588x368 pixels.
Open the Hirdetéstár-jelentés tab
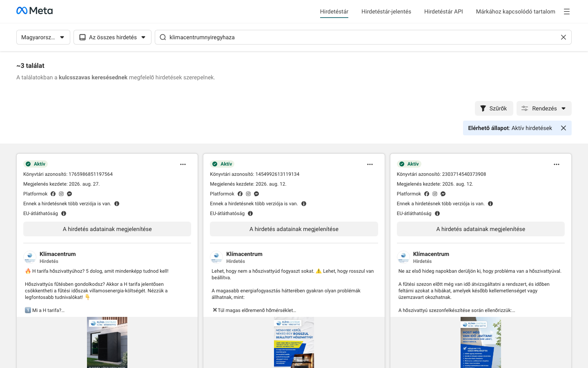(386, 11)
